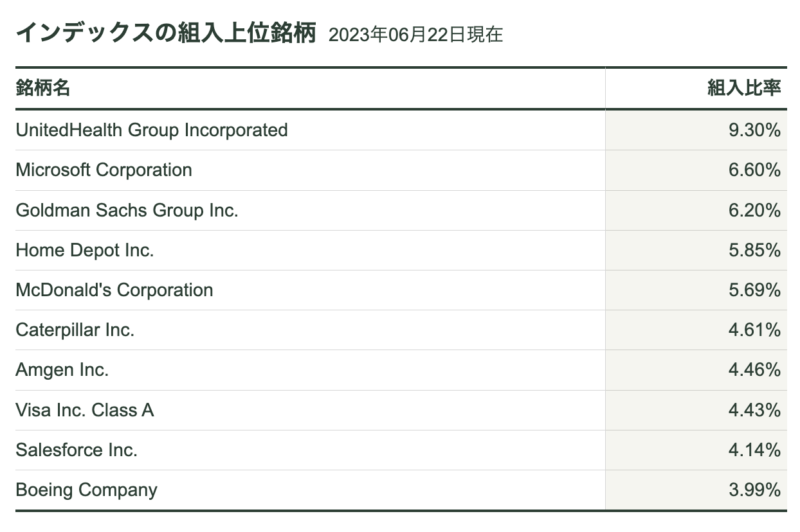Select Caterpillar Inc. stock name

75,330
